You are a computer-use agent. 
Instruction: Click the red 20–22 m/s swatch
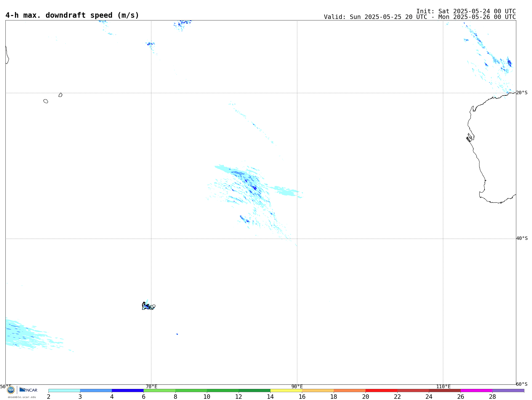pyautogui.click(x=381, y=391)
